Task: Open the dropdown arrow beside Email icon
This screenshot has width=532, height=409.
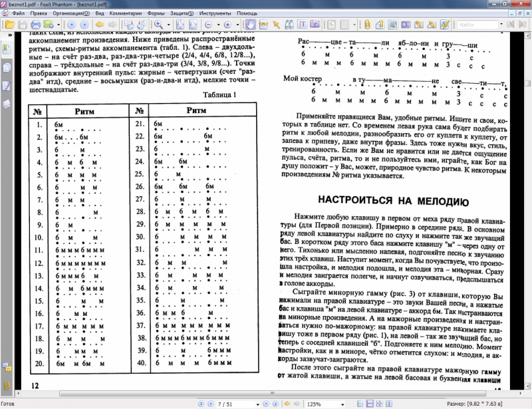Action: 59,25
